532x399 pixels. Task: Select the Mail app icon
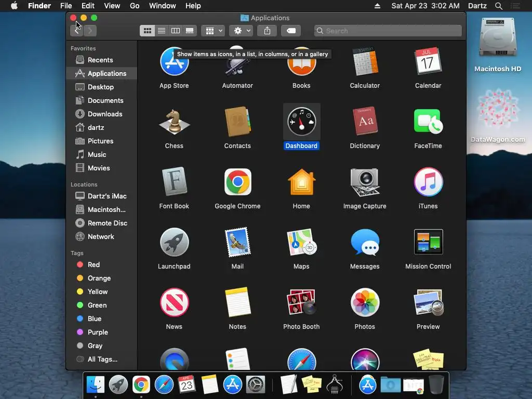click(237, 242)
